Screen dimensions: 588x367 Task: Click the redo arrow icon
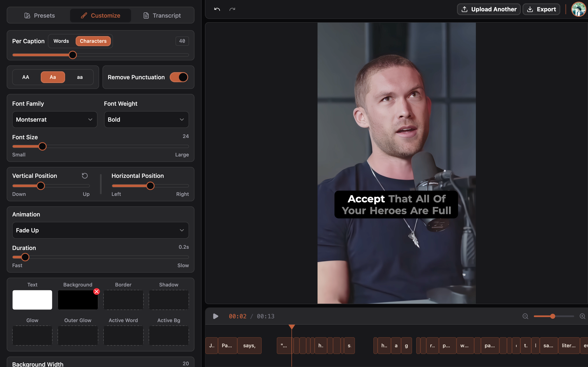pos(232,9)
